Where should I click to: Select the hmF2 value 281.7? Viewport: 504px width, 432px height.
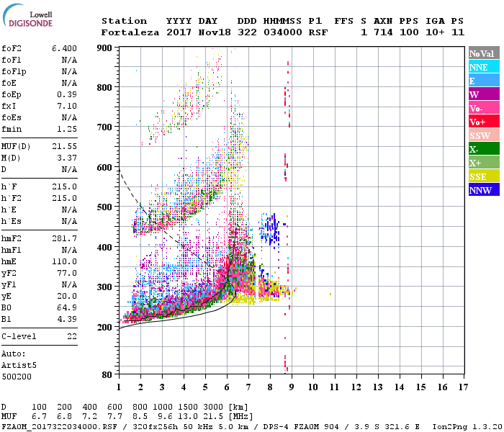click(x=64, y=238)
